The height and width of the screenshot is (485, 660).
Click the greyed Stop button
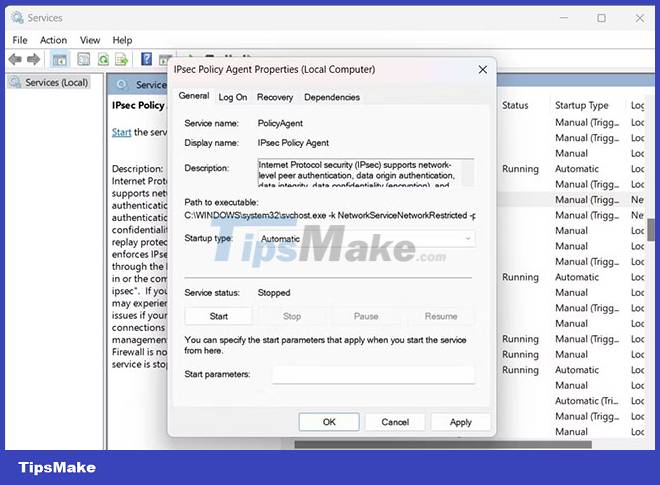pyautogui.click(x=292, y=316)
